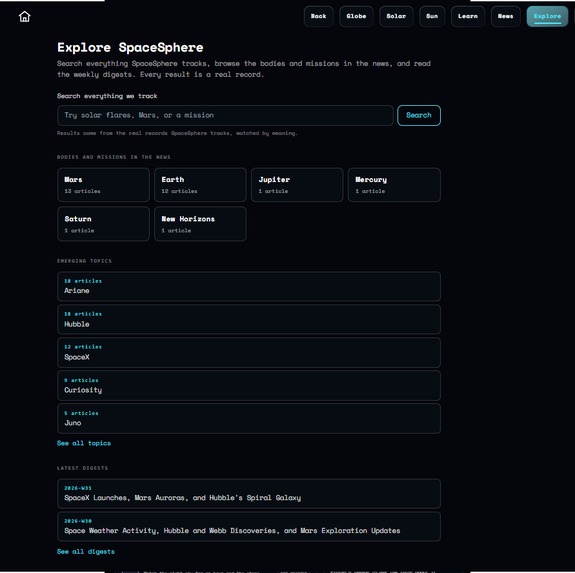This screenshot has height=573, width=575.
Task: Open the Solar page
Action: 396,16
